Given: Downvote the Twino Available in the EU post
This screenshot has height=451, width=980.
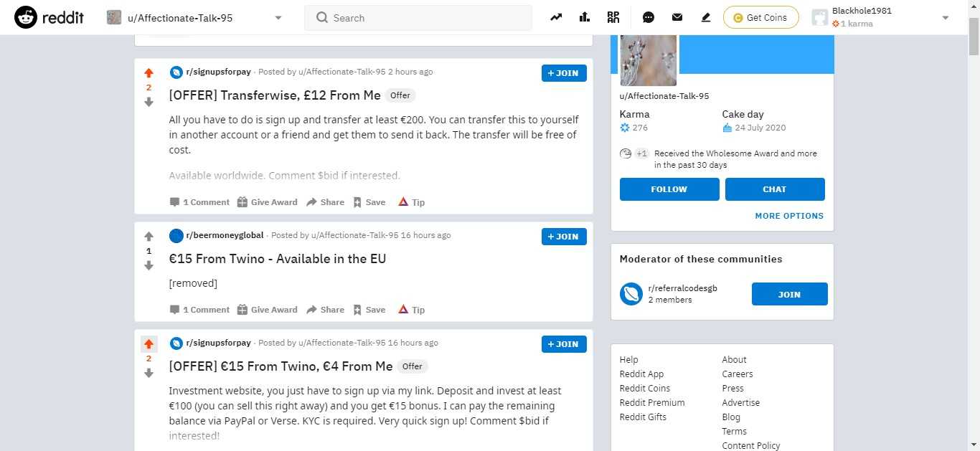Looking at the screenshot, I should (x=149, y=265).
